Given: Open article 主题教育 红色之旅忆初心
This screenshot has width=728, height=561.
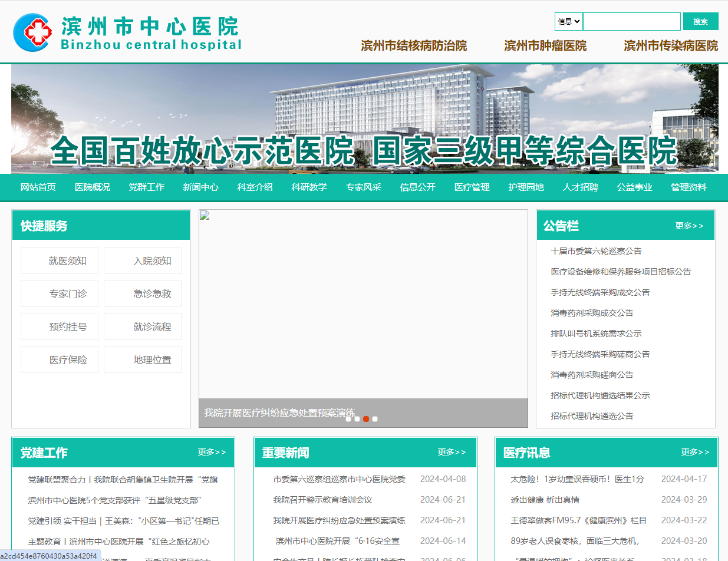Looking at the screenshot, I should [x=118, y=542].
